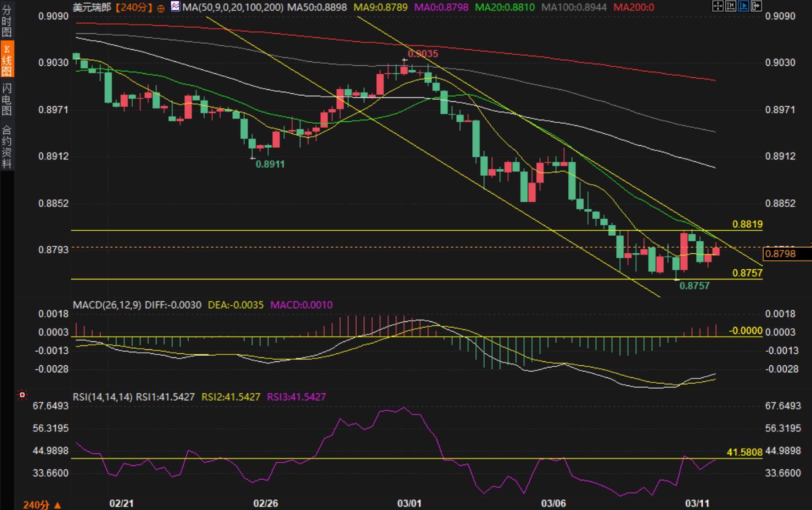Click the DIFF:-0.0030 value
Screen dimensions: 812x510
pyautogui.click(x=173, y=305)
